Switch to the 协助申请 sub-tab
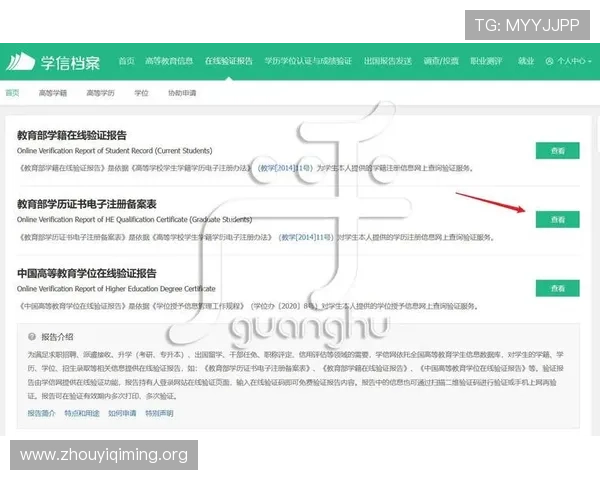Image resolution: width=600 pixels, height=480 pixels. pos(182,93)
